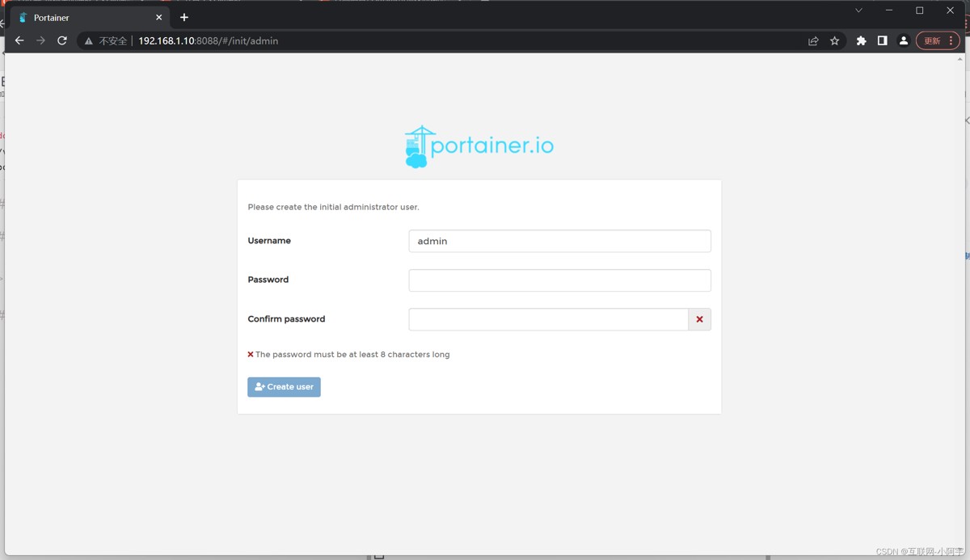
Task: Open the profile avatar icon
Action: (904, 41)
